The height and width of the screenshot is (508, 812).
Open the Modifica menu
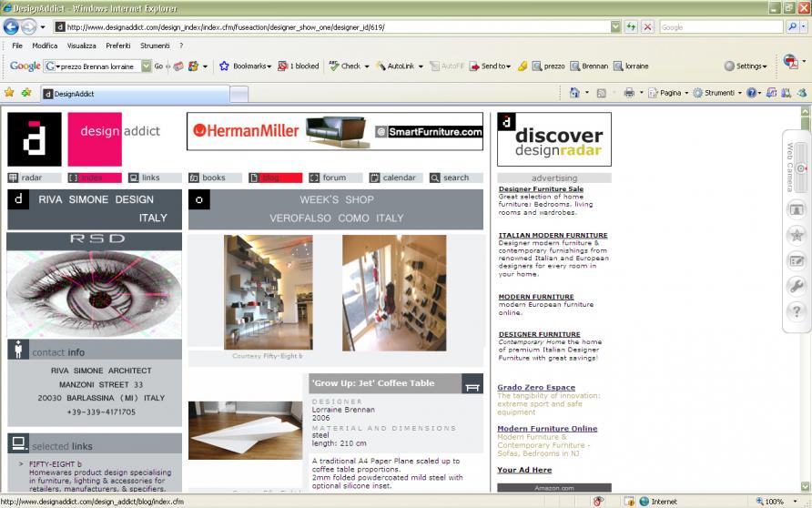(x=45, y=46)
